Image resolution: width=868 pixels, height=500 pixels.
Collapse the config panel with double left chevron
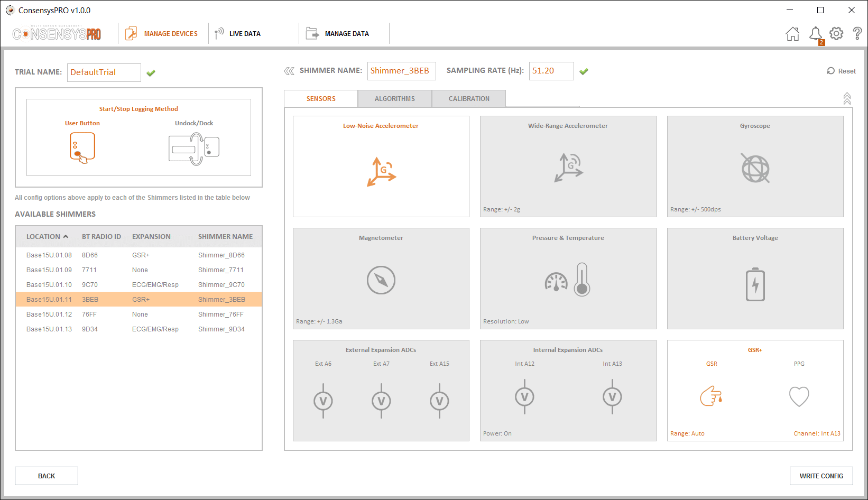[x=289, y=71]
